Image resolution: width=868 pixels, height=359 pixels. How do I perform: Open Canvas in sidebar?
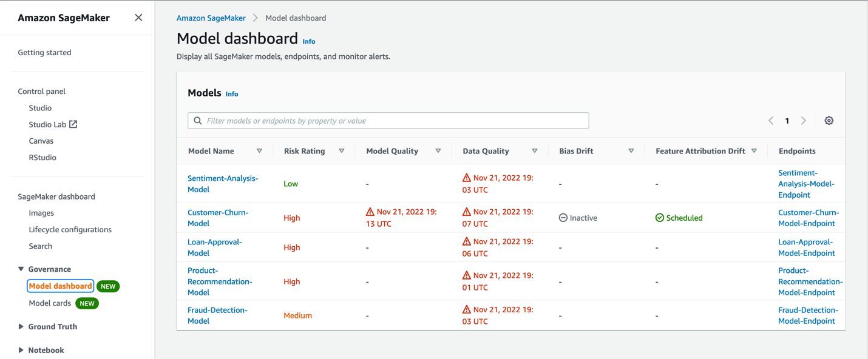tap(41, 141)
